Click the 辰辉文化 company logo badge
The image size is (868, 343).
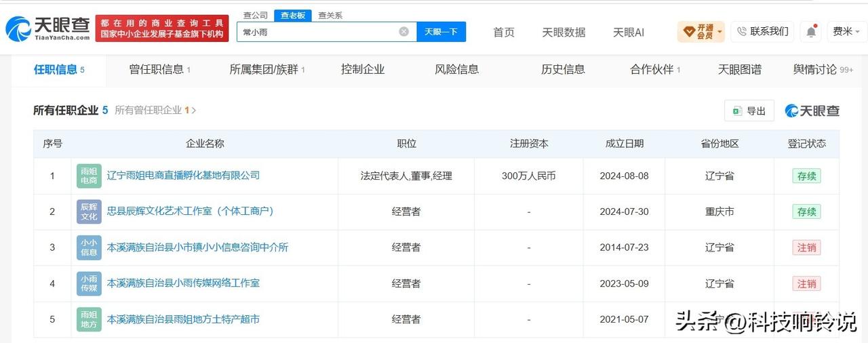pos(89,211)
